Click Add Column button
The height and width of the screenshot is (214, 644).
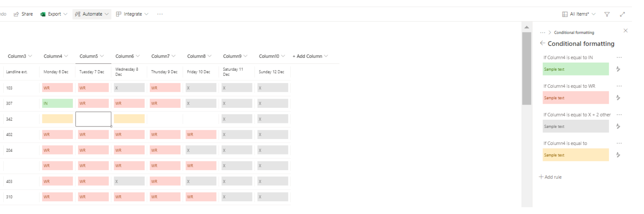click(x=310, y=56)
